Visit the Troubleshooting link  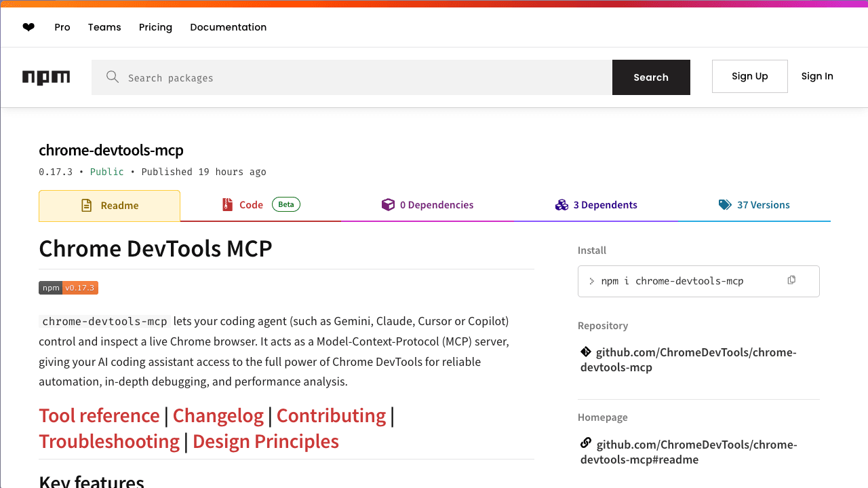tap(109, 441)
